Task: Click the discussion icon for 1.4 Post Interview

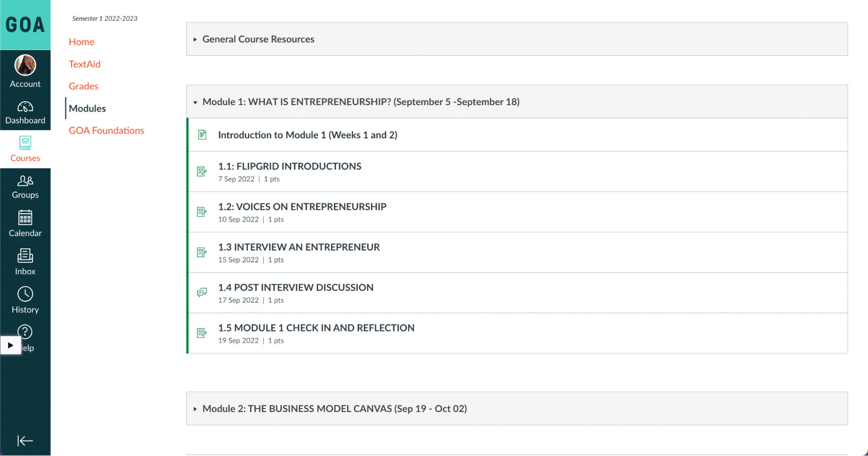Action: tap(202, 293)
